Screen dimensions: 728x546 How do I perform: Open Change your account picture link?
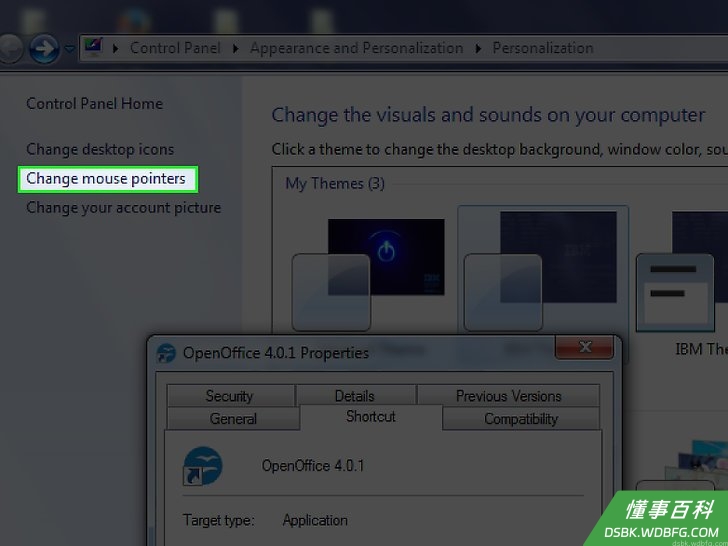pyautogui.click(x=124, y=207)
